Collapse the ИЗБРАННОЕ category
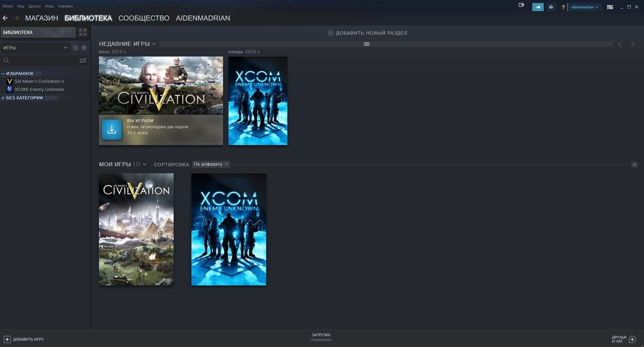The width and height of the screenshot is (644, 347). click(x=3, y=73)
